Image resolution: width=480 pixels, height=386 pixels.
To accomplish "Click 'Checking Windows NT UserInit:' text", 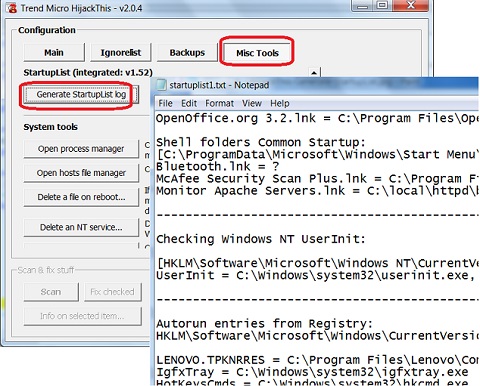I will (261, 239).
